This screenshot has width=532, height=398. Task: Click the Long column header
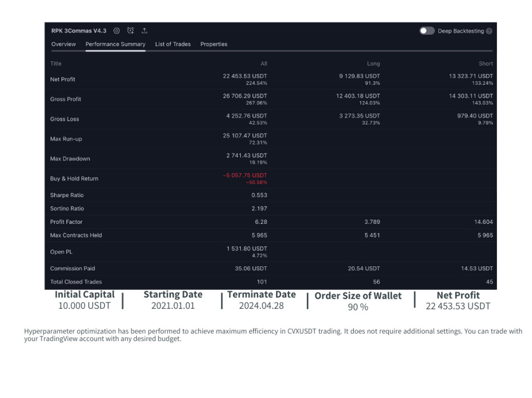tap(373, 63)
